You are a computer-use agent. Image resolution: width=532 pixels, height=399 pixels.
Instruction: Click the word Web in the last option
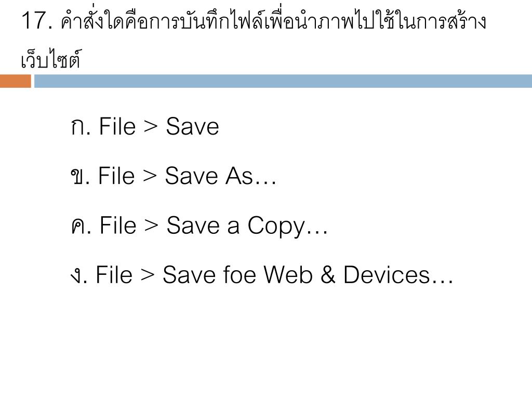[x=288, y=274]
